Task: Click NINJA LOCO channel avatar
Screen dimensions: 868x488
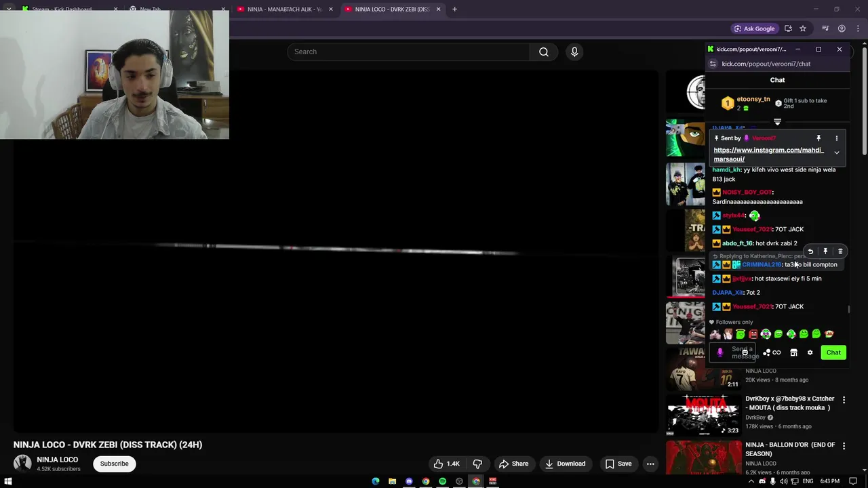Action: 22,464
